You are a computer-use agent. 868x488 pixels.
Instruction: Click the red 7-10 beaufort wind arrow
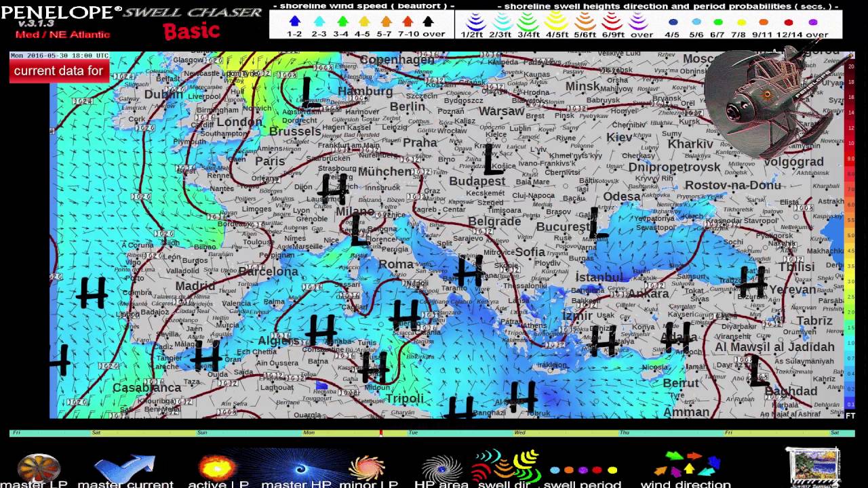(407, 22)
